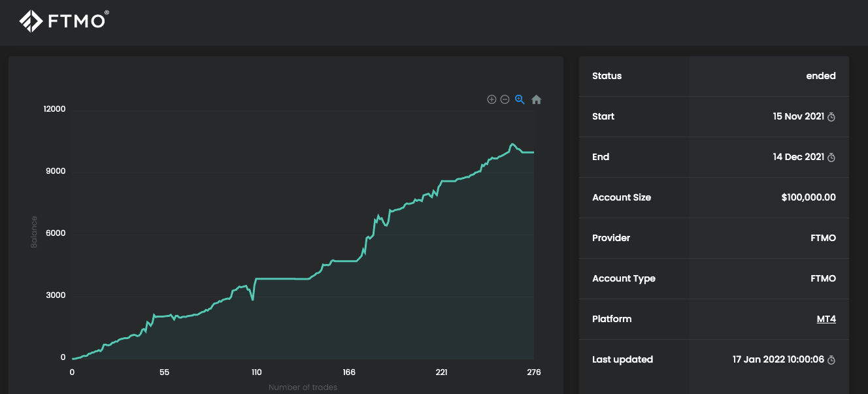Click the Account Type row label
The width and height of the screenshot is (868, 394).
click(x=624, y=278)
